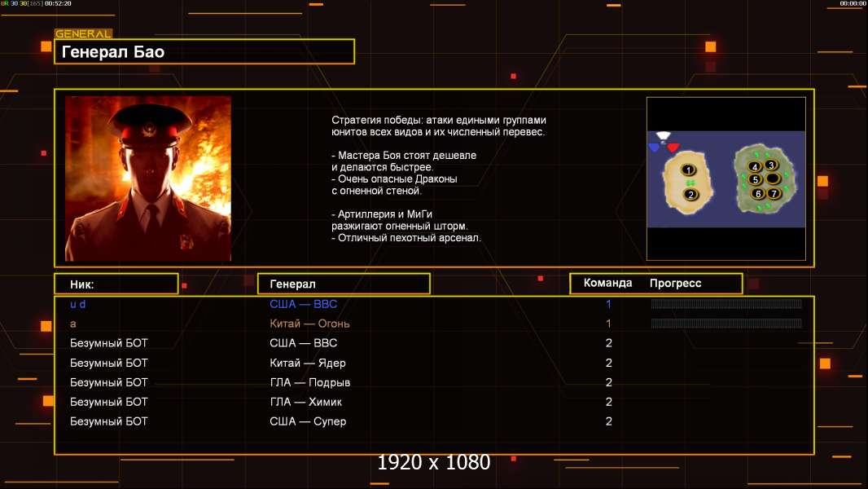Select start position 4 on the minimap
868x489 pixels.
(x=755, y=167)
